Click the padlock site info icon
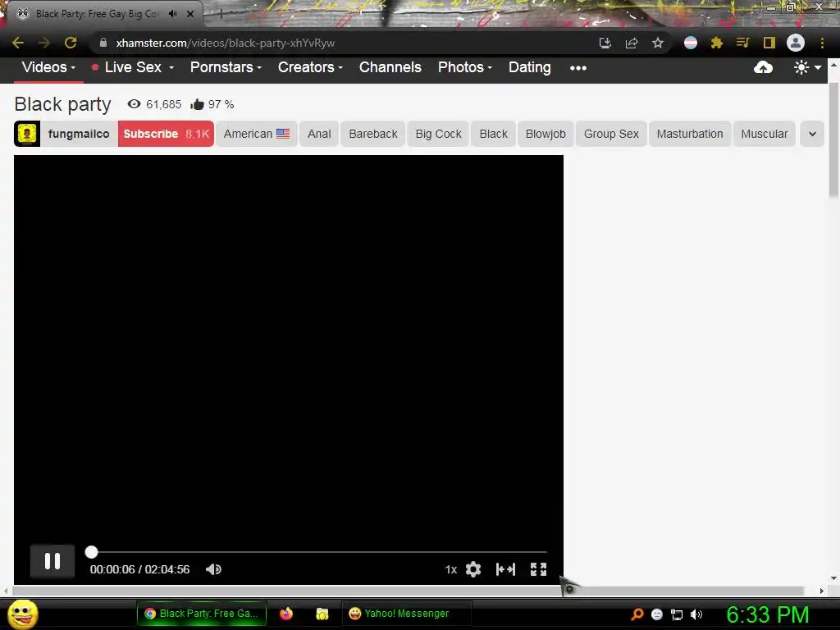 coord(103,43)
